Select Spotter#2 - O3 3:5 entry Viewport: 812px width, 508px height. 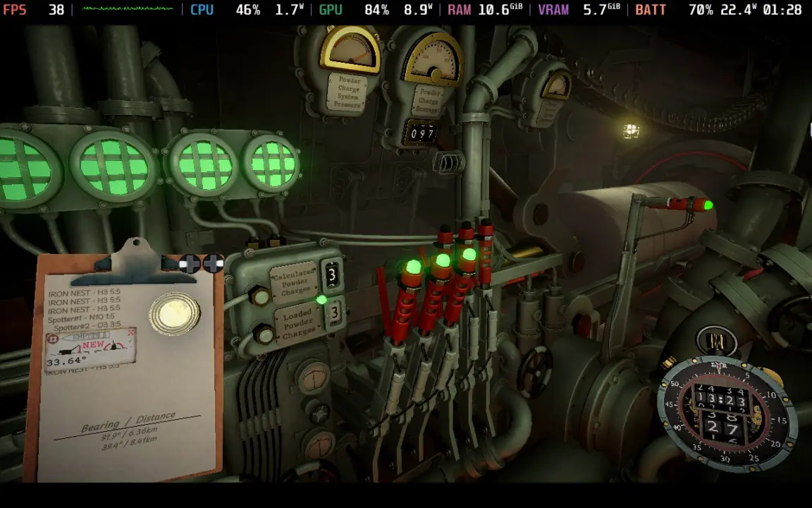pos(87,326)
